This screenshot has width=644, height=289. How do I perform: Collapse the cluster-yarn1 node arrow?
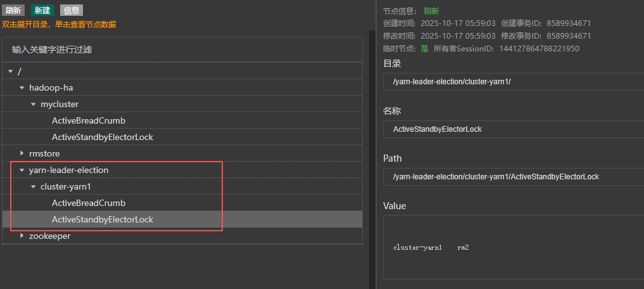(34, 187)
